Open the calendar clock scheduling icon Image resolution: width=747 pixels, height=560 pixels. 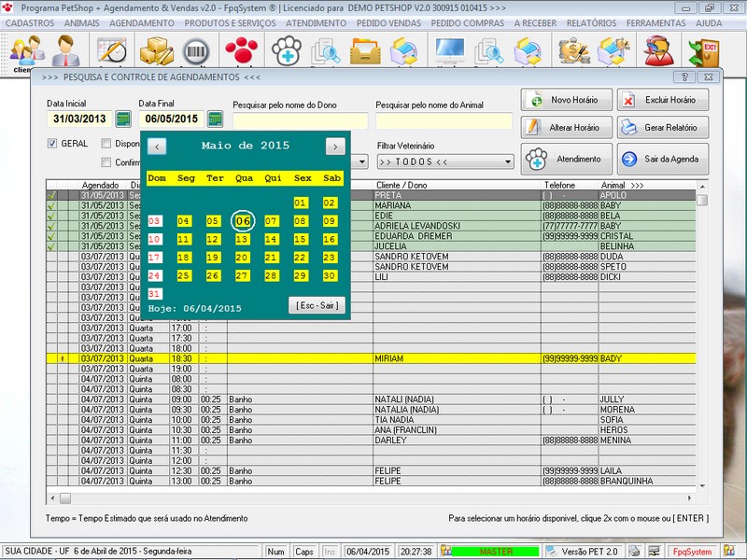[x=111, y=50]
